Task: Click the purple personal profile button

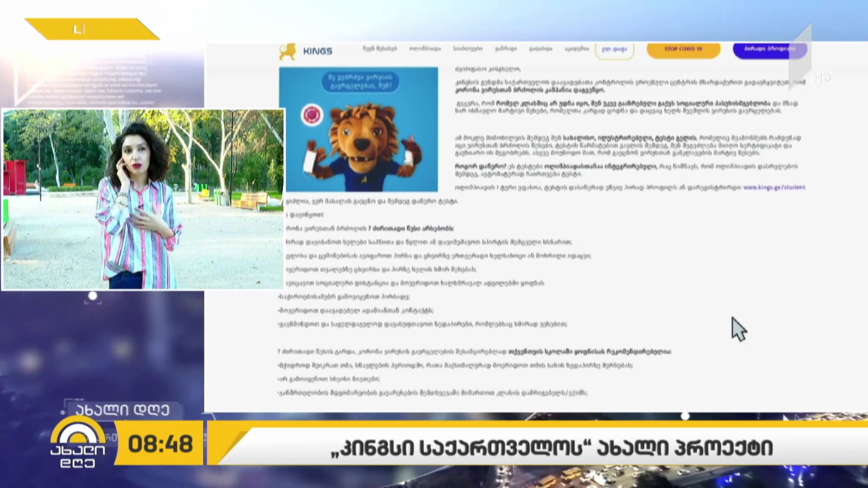Action: (769, 49)
